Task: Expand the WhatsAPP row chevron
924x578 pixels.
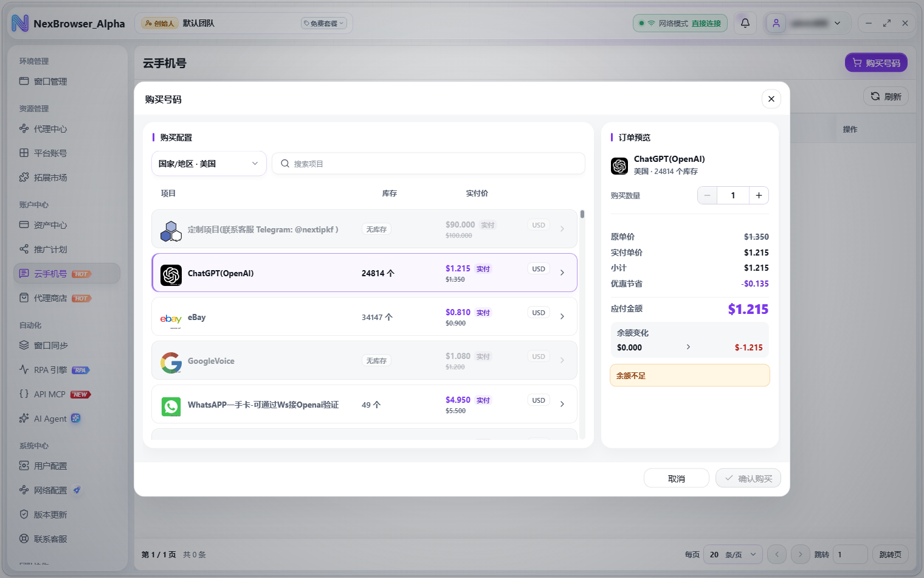Action: (562, 404)
